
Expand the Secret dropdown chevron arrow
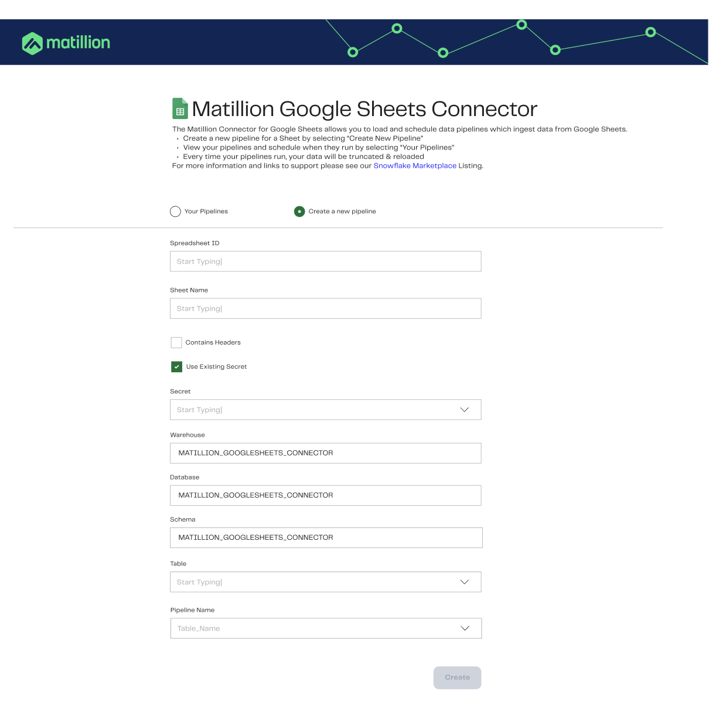click(465, 410)
